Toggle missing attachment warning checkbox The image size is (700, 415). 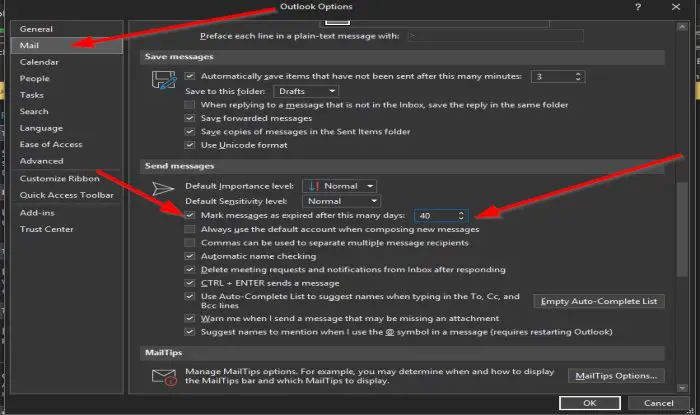pos(190,319)
